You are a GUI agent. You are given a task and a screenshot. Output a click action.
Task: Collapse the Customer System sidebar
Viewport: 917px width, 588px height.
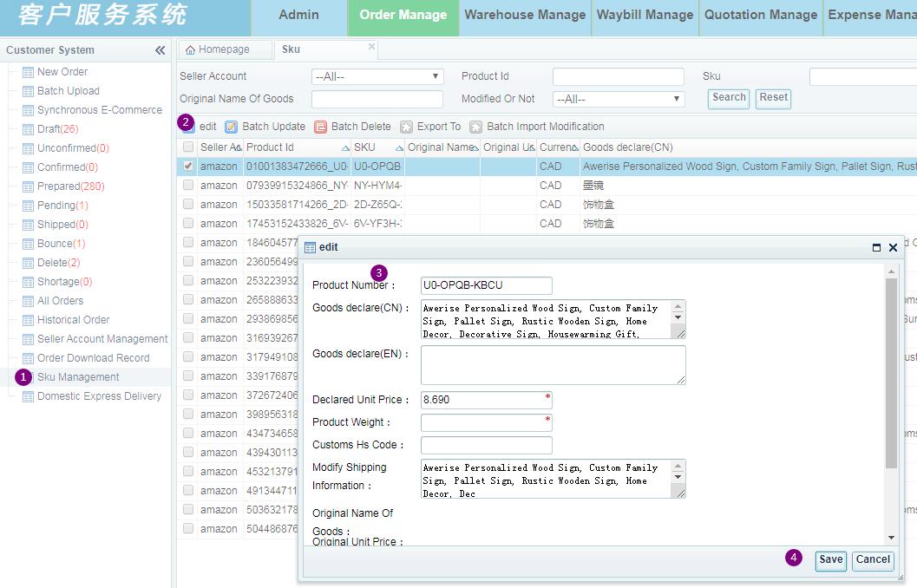[160, 50]
